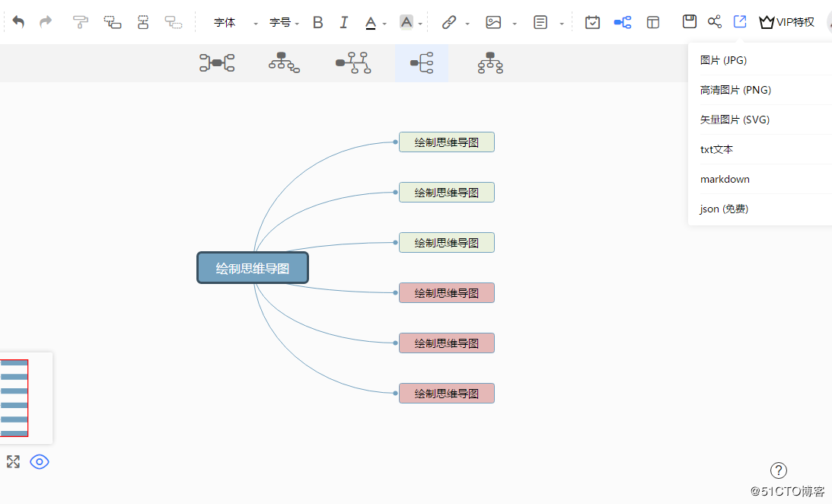
Task: Click the VIP特权 crown button
Action: (x=786, y=22)
